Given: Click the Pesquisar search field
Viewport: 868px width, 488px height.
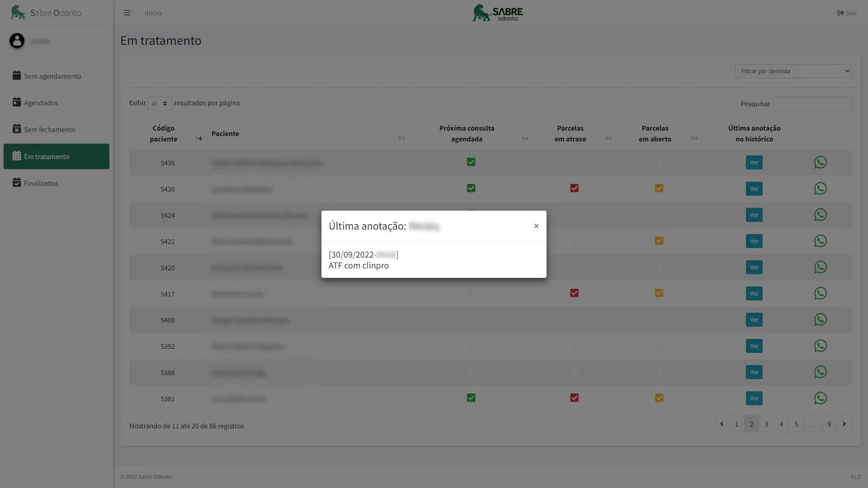Looking at the screenshot, I should (x=812, y=103).
